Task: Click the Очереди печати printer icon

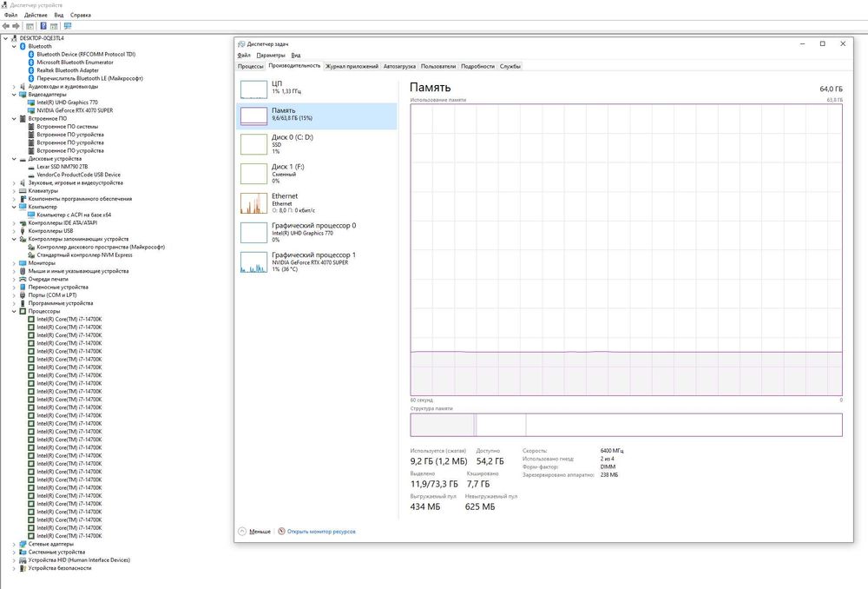Action: pos(23,279)
